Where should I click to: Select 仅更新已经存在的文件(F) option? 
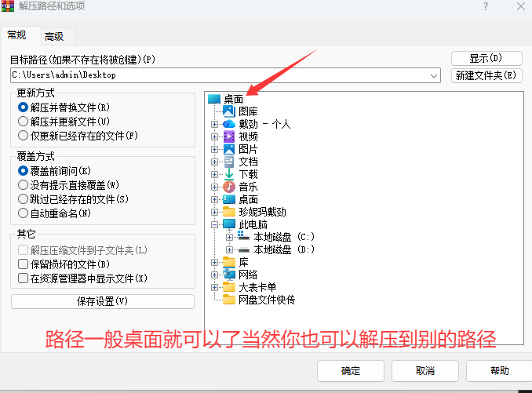(23, 135)
